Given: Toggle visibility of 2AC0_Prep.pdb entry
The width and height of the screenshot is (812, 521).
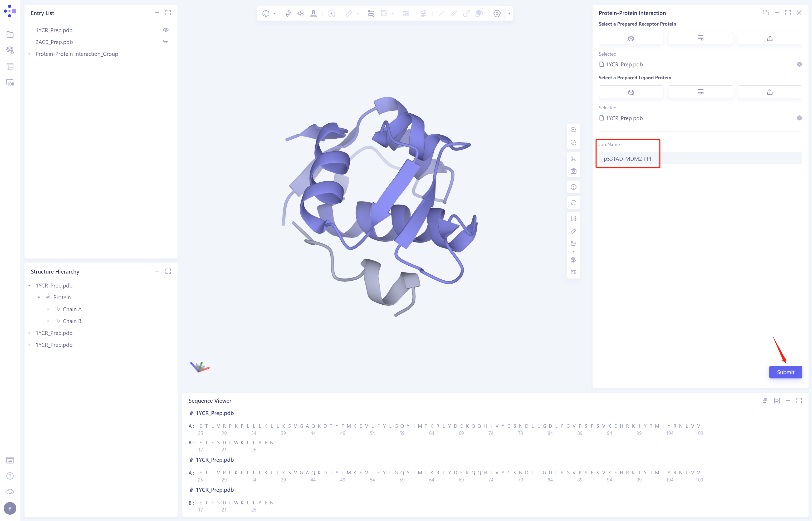Looking at the screenshot, I should pos(165,42).
